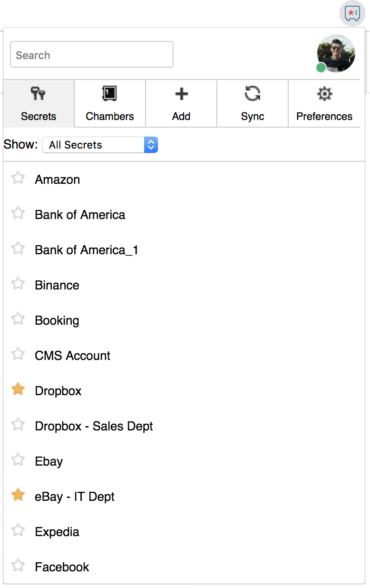Star the Facebook secret
This screenshot has height=588, width=370.
(18, 566)
